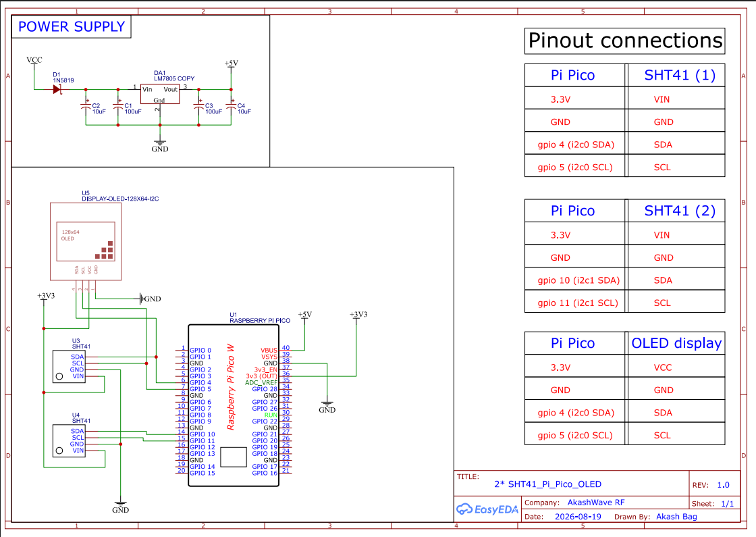This screenshot has width=756, height=537.
Task: Select the U5 OLED 128x64 display component
Action: coord(86,241)
